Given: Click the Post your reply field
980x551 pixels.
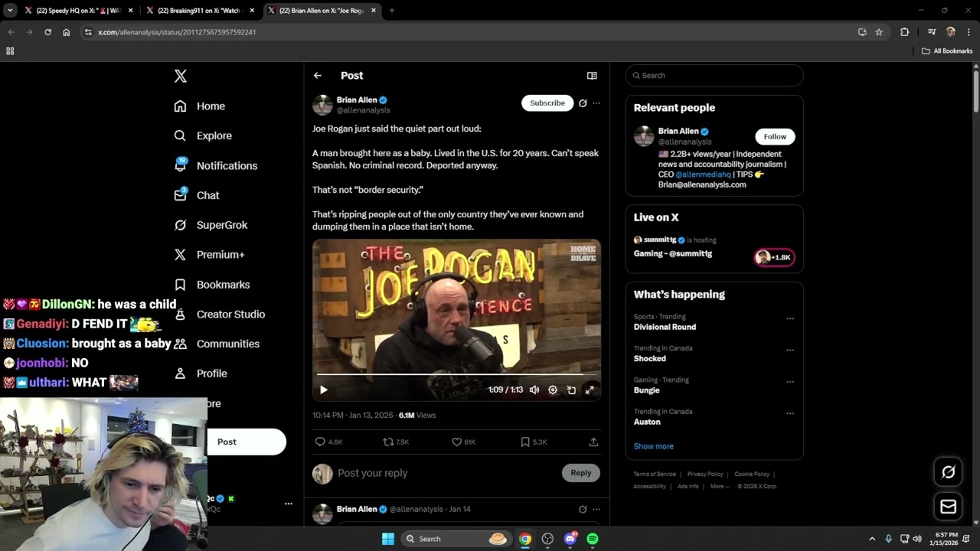Looking at the screenshot, I should pos(444,473).
